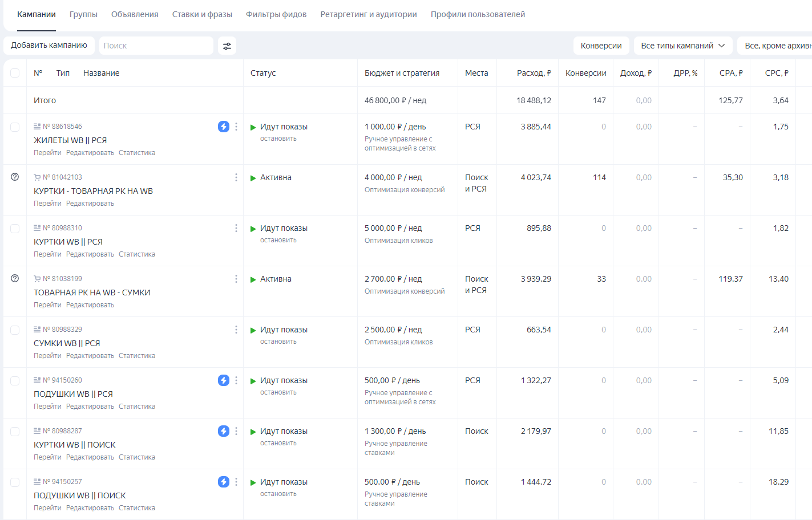Toggle the select-all checkbox in table header
812x520 pixels.
[x=15, y=73]
